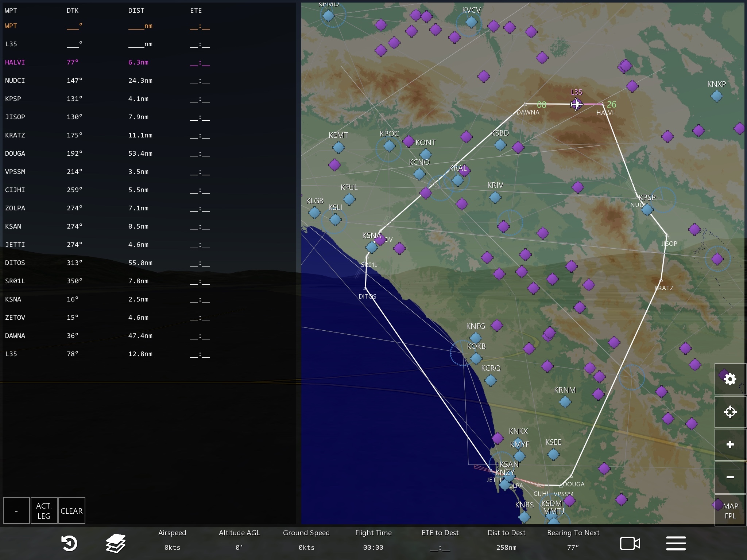Select the KNXP airport marker

pyautogui.click(x=716, y=96)
